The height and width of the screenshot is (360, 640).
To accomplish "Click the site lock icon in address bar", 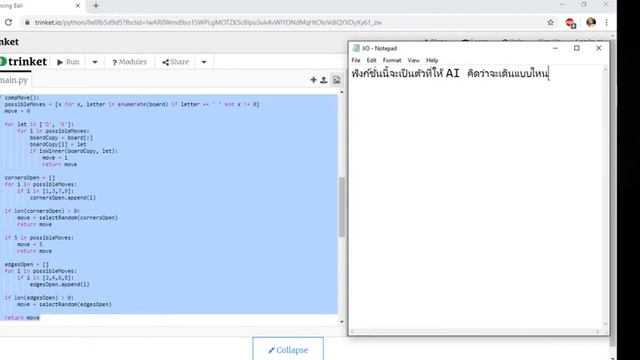I will coord(27,22).
